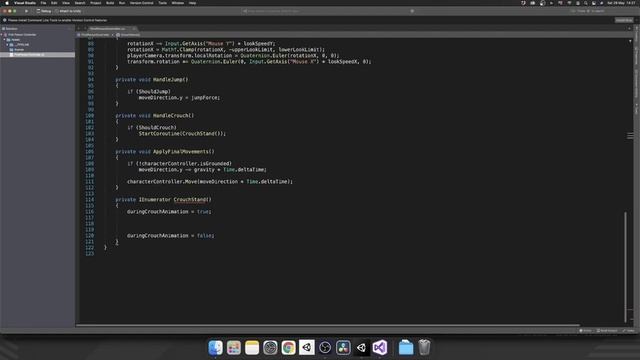This screenshot has width=640, height=360.
Task: Open the Downloads folder in dock
Action: [406, 348]
